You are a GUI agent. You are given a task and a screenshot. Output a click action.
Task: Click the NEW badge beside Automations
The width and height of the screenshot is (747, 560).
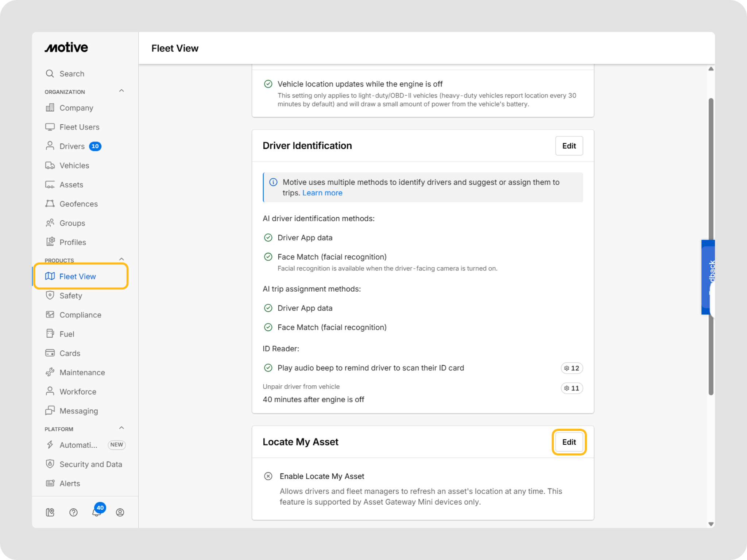pos(116,445)
